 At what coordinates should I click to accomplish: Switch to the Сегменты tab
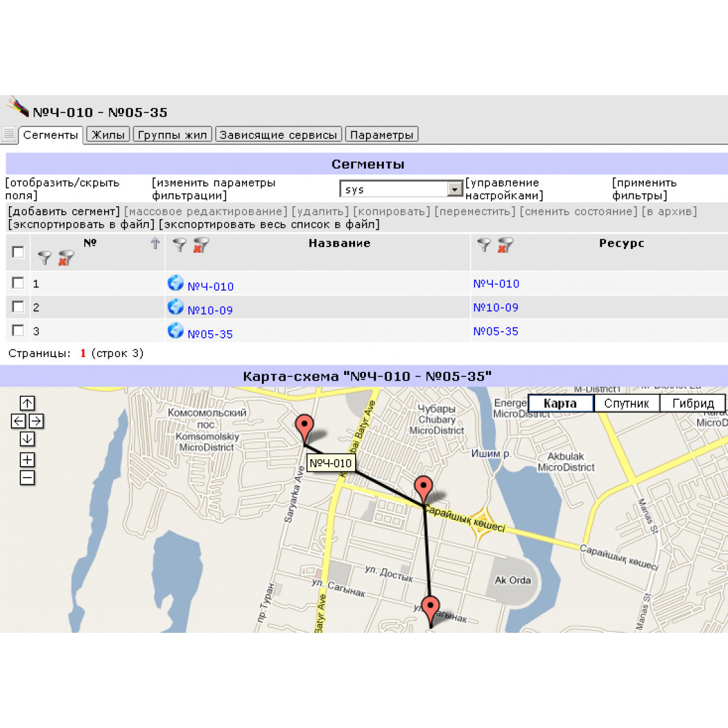click(50, 135)
